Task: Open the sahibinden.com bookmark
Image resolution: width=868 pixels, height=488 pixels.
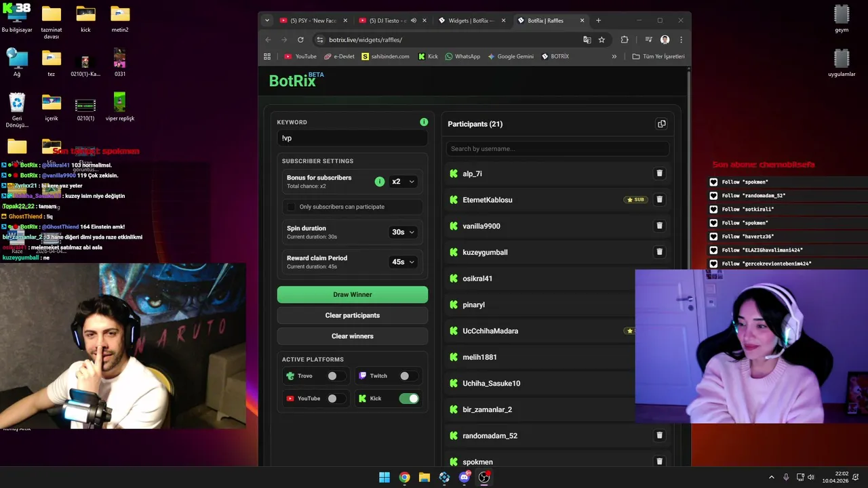Action: coord(385,56)
